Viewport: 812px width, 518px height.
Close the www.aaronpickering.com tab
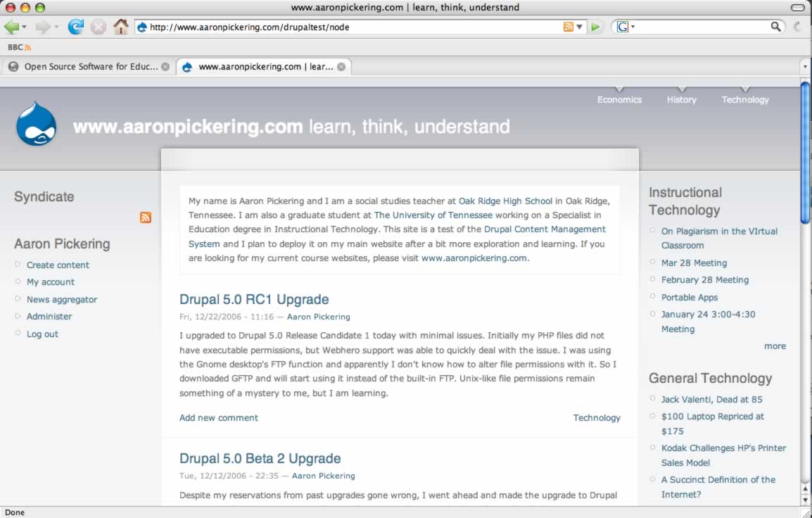(x=341, y=67)
